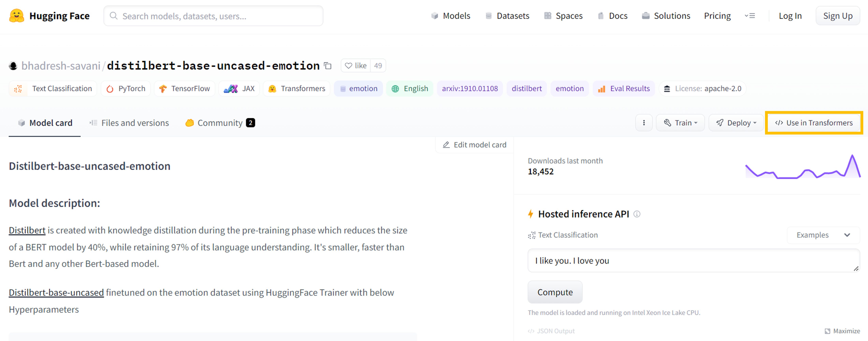
Task: Expand the Train dropdown
Action: coord(680,123)
